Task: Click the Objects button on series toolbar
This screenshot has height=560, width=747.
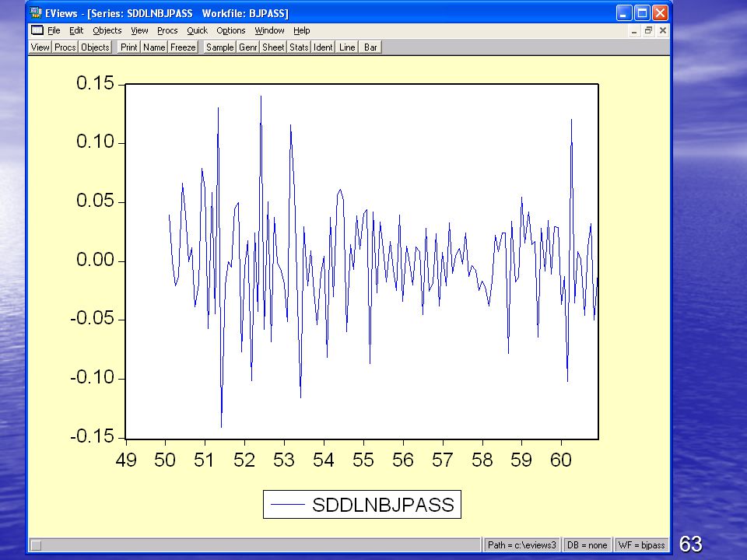Action: [x=95, y=47]
